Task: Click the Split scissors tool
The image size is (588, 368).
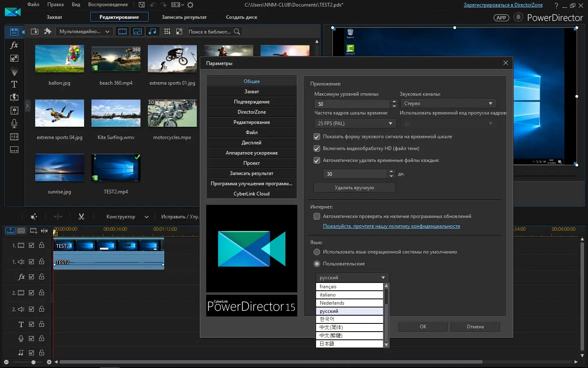Action: (x=81, y=217)
